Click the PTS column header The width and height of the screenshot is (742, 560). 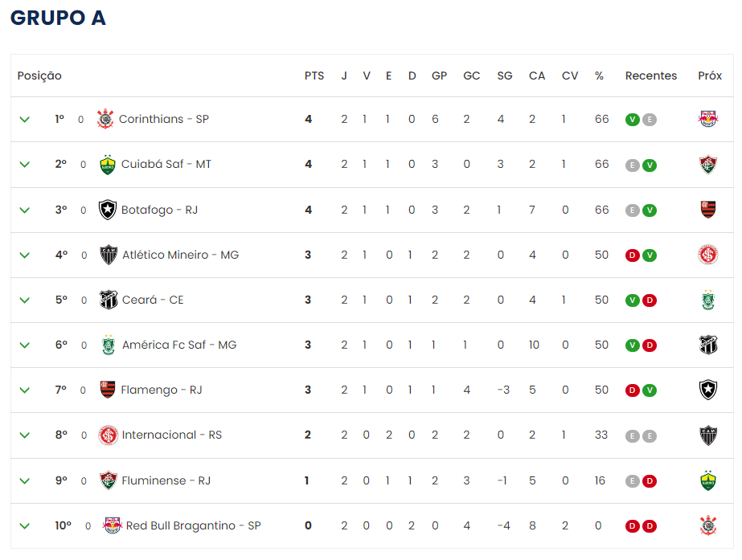[x=314, y=76]
